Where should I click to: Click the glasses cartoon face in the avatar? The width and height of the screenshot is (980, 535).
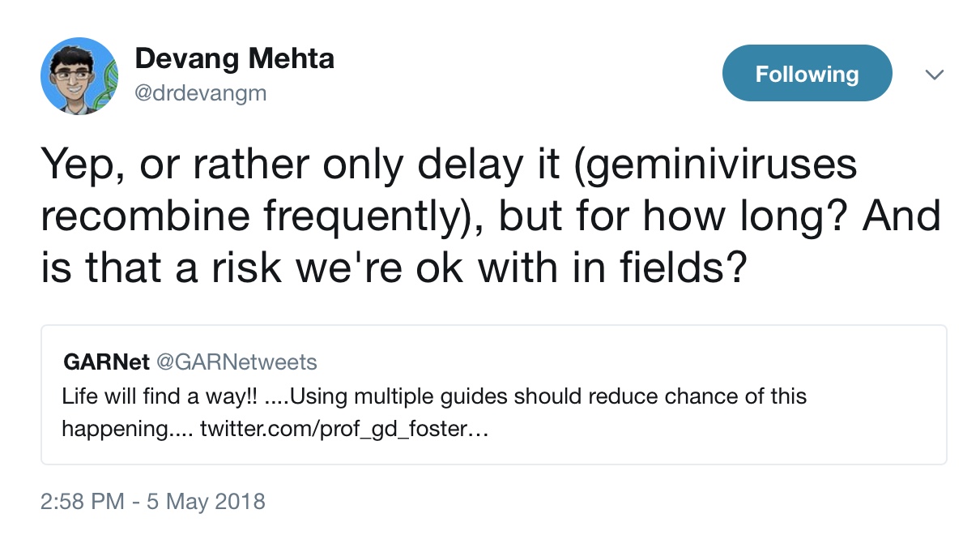coord(73,75)
